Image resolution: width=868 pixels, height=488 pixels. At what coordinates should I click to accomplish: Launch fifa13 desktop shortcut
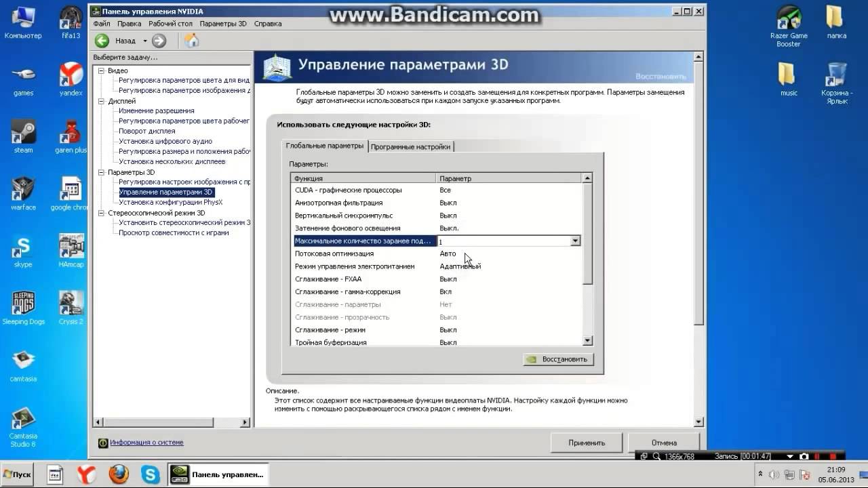pyautogui.click(x=71, y=22)
